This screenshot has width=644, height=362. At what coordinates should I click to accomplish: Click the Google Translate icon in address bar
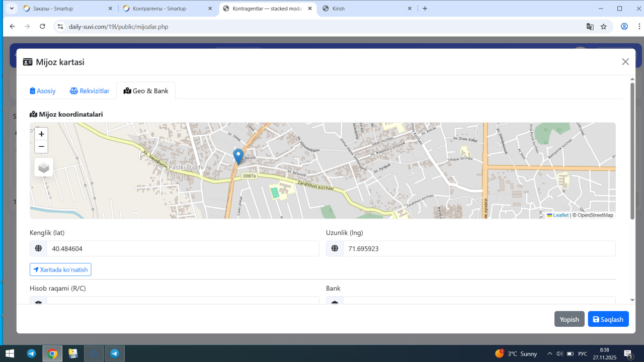pyautogui.click(x=590, y=27)
